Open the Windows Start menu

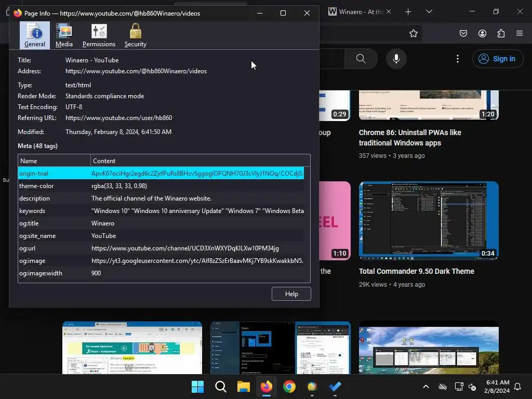pos(197,387)
